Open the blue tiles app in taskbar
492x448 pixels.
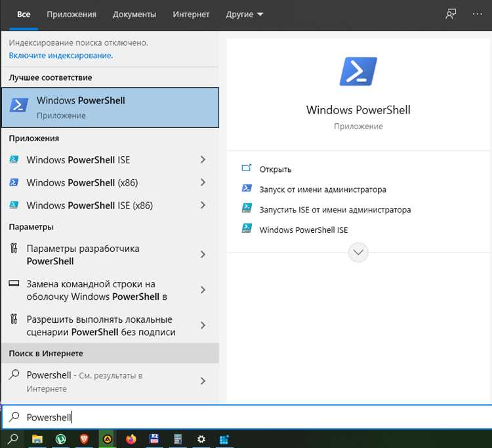tap(224, 439)
